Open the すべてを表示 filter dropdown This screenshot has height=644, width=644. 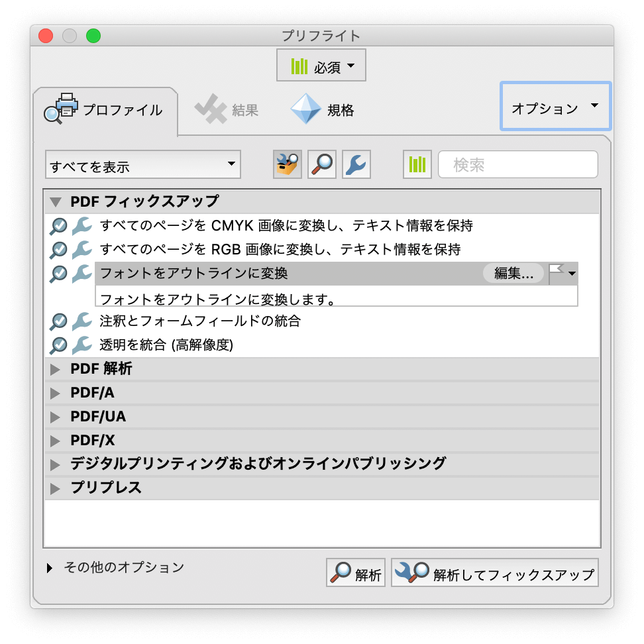point(143,165)
